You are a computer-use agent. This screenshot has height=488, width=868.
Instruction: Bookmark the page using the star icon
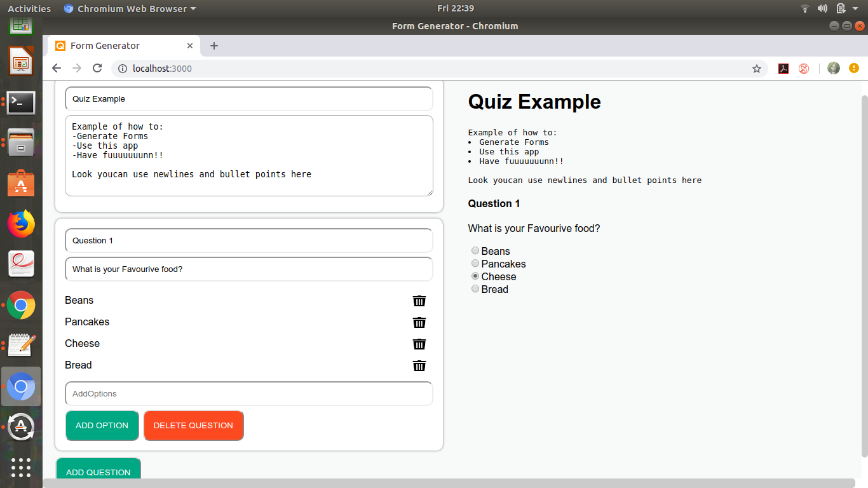click(757, 68)
